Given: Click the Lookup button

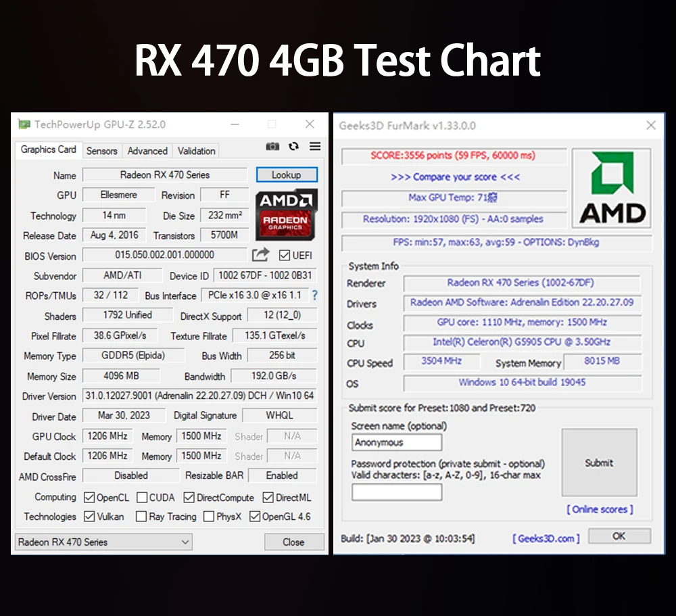Looking at the screenshot, I should coord(287,174).
